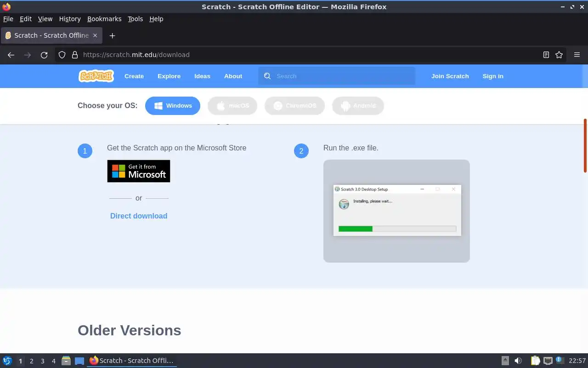Open a new browser tab
Image resolution: width=588 pixels, height=368 pixels.
112,35
